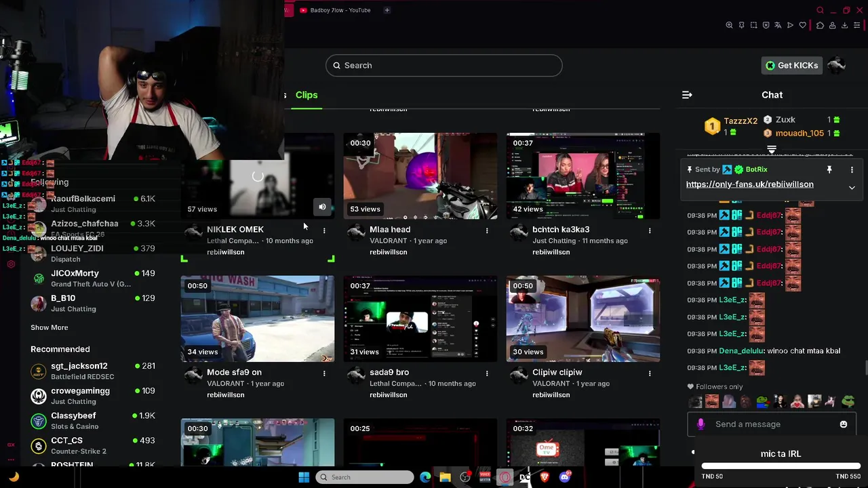The image size is (868, 488).
Task: Open the browser easy setup sliders icon
Action: pos(856,25)
